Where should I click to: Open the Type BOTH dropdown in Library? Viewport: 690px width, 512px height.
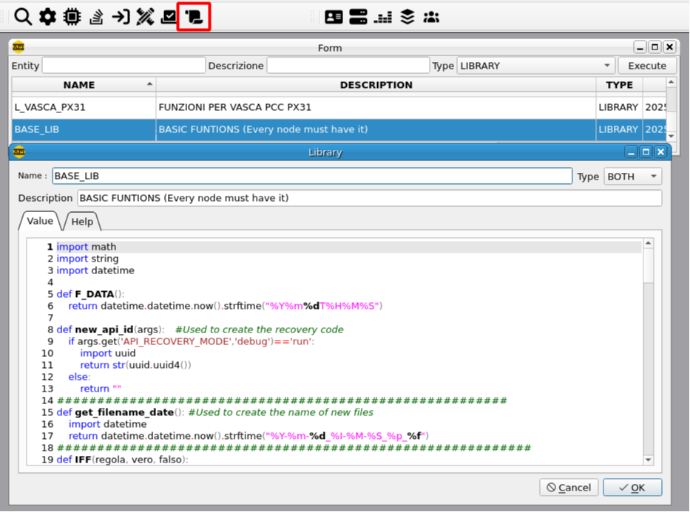point(634,176)
